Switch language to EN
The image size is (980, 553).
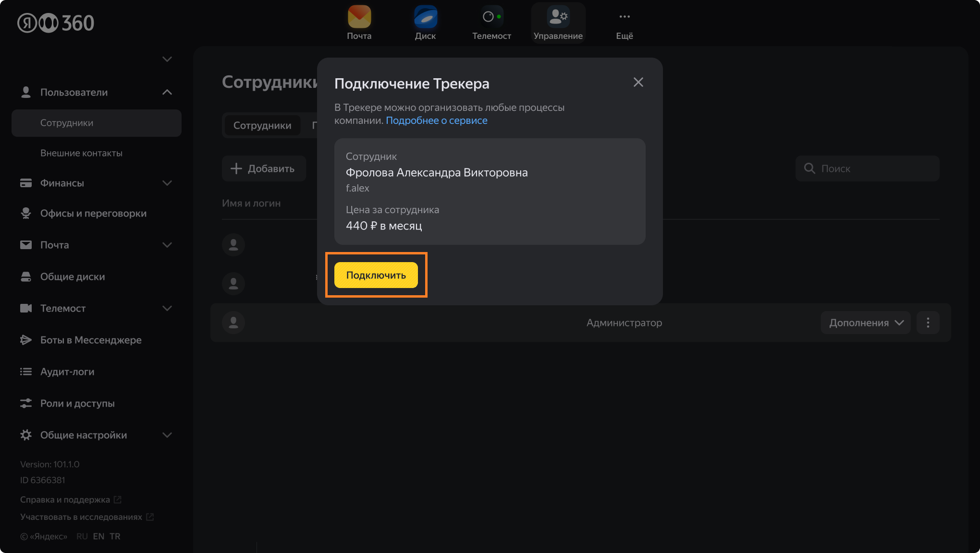(98, 536)
